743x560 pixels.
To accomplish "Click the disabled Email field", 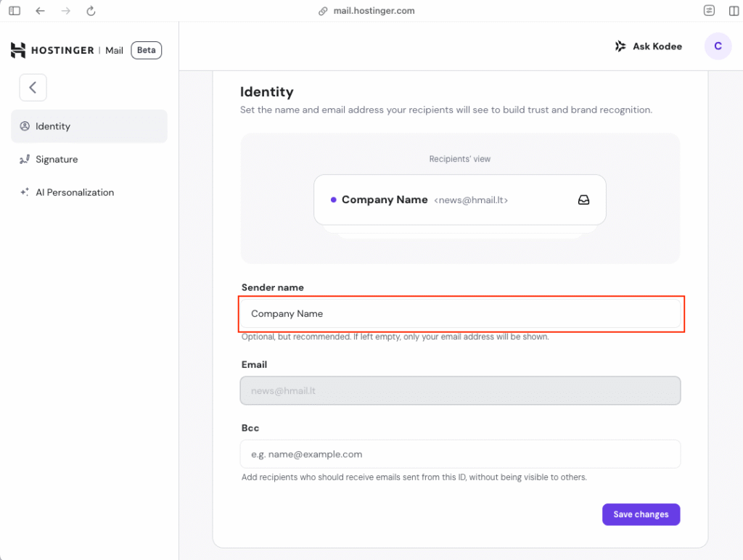I will click(x=460, y=390).
